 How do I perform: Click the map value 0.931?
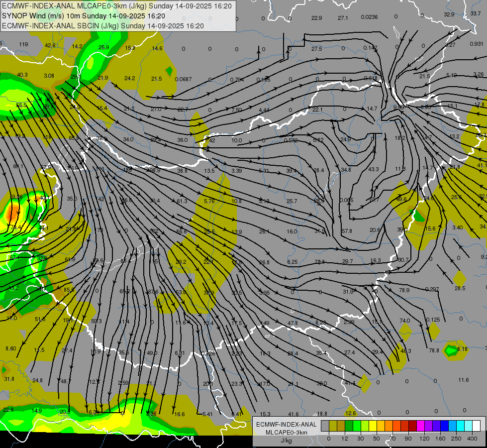coord(477,44)
